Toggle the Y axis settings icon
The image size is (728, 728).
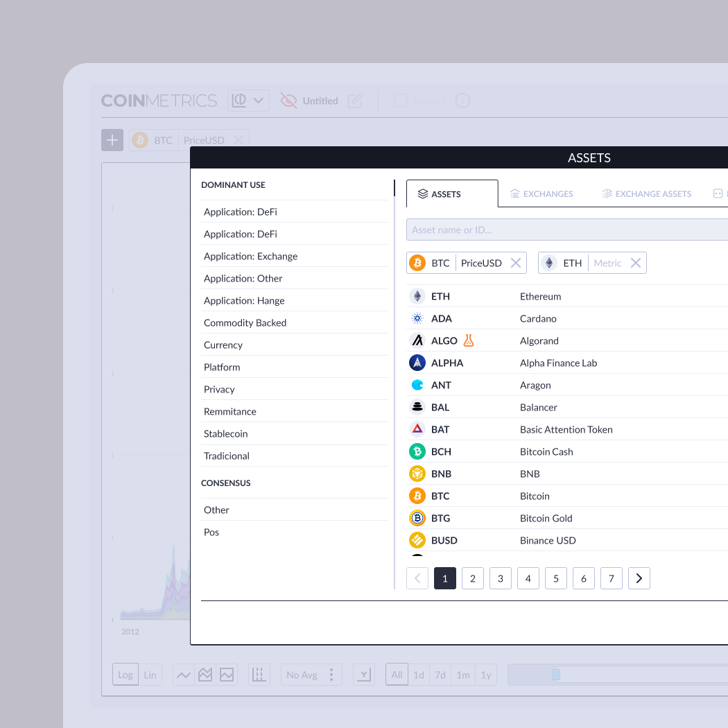coord(364,675)
